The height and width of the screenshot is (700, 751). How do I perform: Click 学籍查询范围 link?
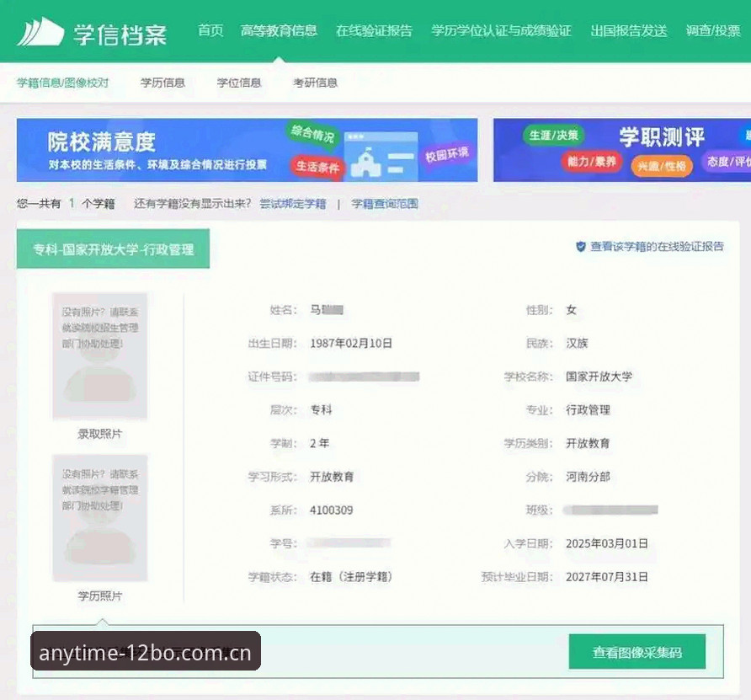click(385, 204)
